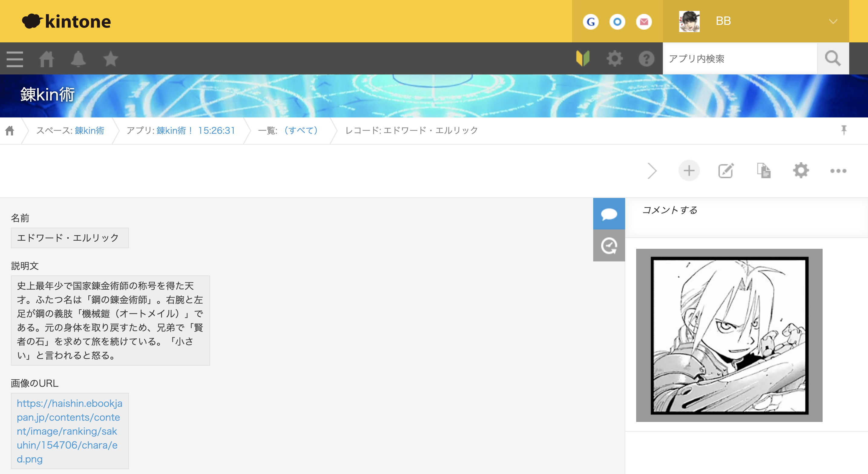Click the search magnifier button
The image size is (868, 474).
(833, 59)
